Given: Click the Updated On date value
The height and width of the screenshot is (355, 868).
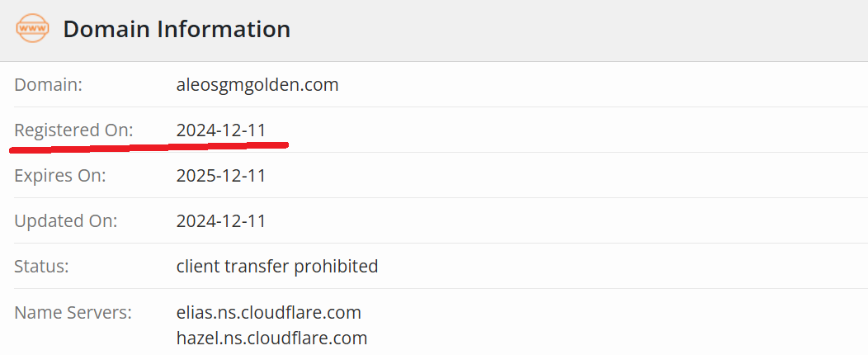Looking at the screenshot, I should tap(221, 221).
